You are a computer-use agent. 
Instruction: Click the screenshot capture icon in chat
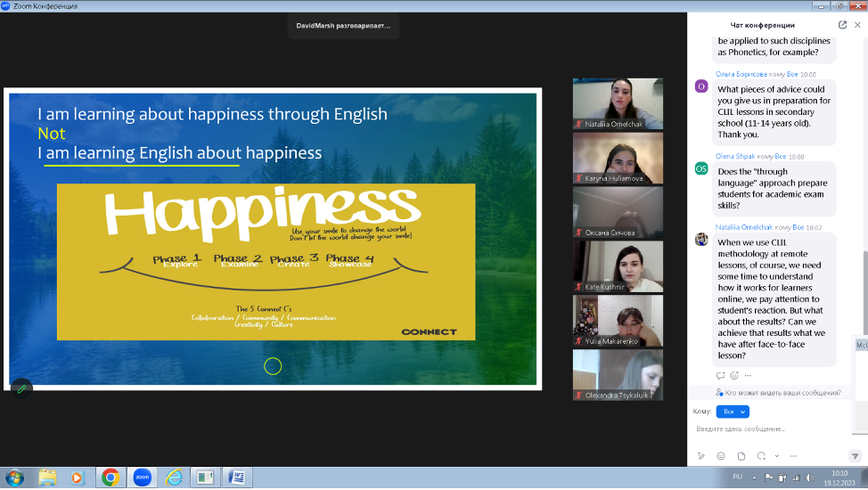click(x=759, y=455)
